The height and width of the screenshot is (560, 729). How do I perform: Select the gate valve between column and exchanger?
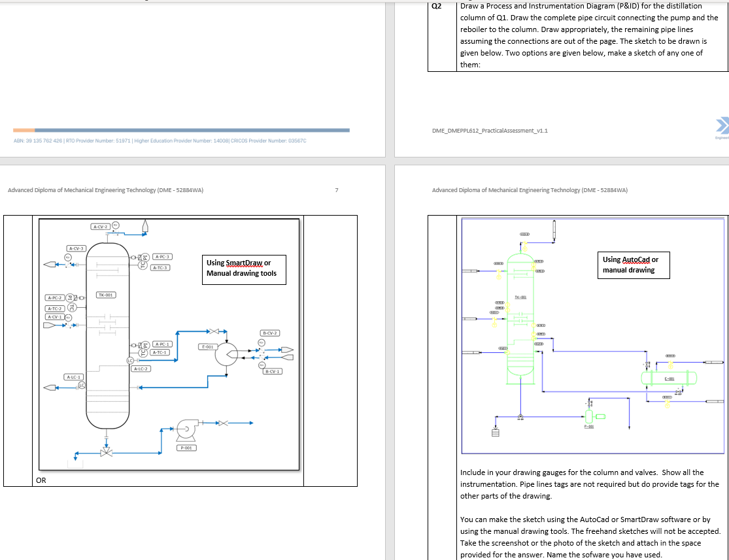[214, 330]
